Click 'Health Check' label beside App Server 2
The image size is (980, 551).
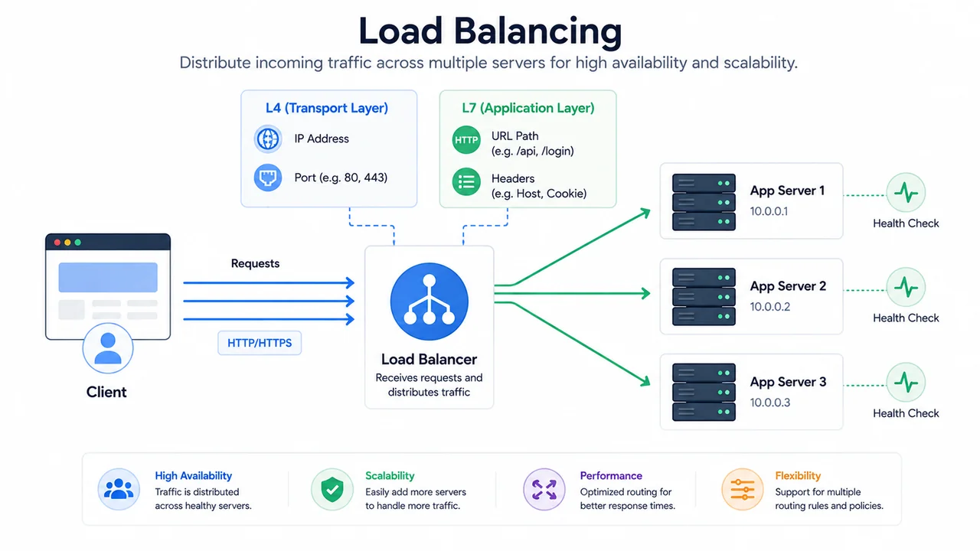(906, 318)
